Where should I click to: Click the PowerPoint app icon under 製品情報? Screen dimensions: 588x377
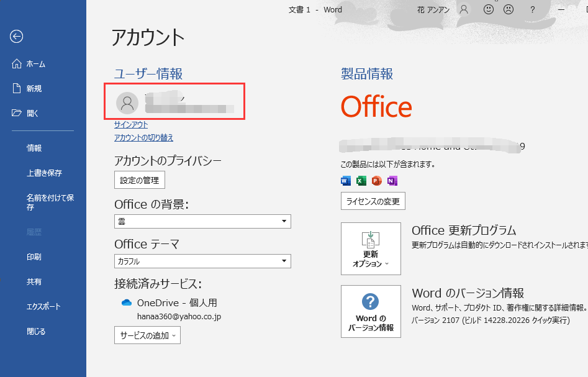click(x=376, y=181)
